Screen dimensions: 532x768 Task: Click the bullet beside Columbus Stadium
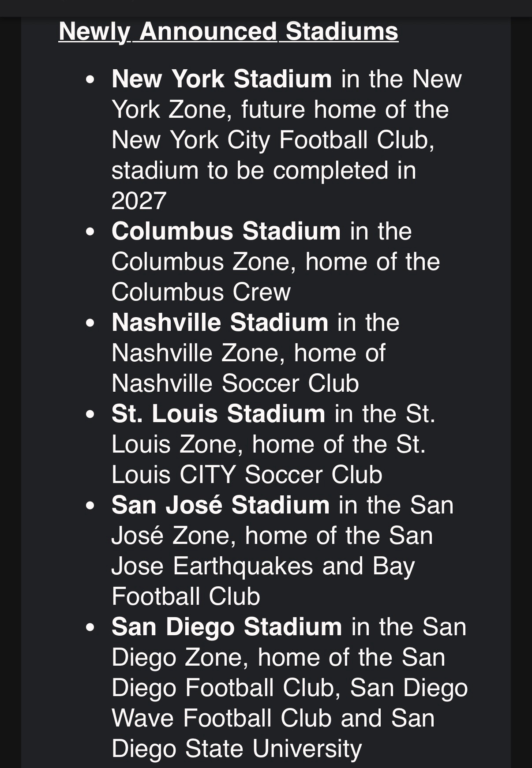click(x=90, y=232)
